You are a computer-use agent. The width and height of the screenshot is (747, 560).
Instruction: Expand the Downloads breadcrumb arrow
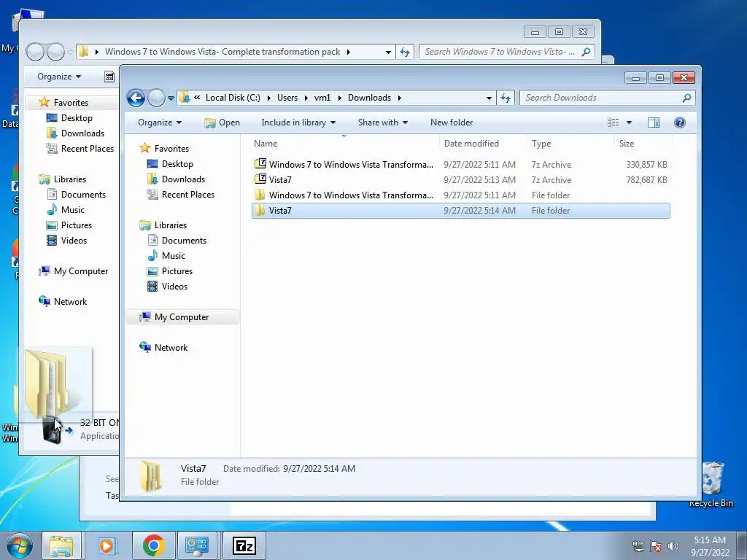(x=399, y=98)
